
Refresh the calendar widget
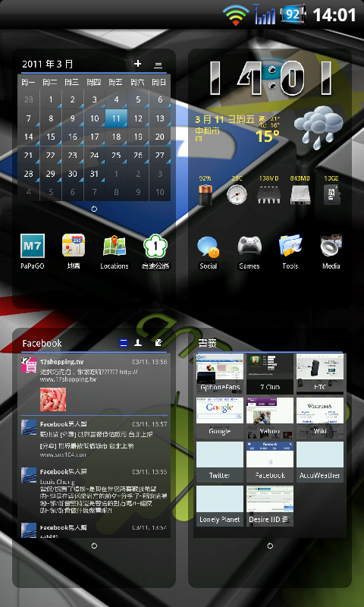point(94,209)
